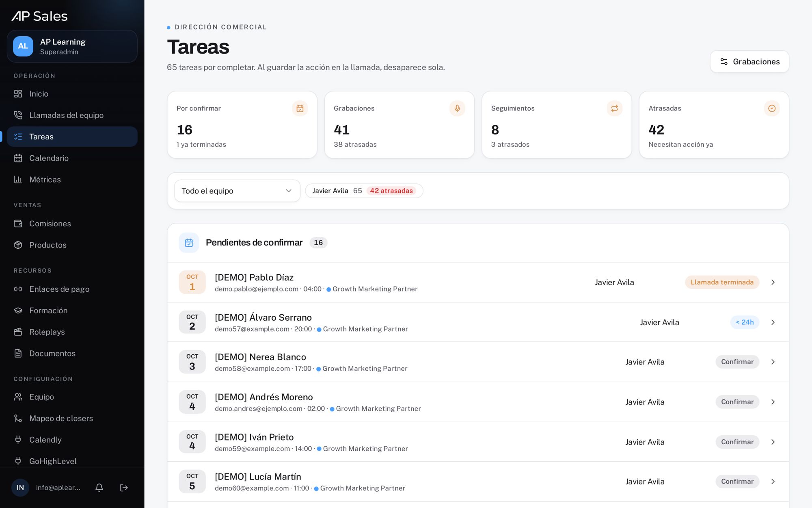
Task: Click the OCT 1 date badge
Action: pyautogui.click(x=192, y=282)
